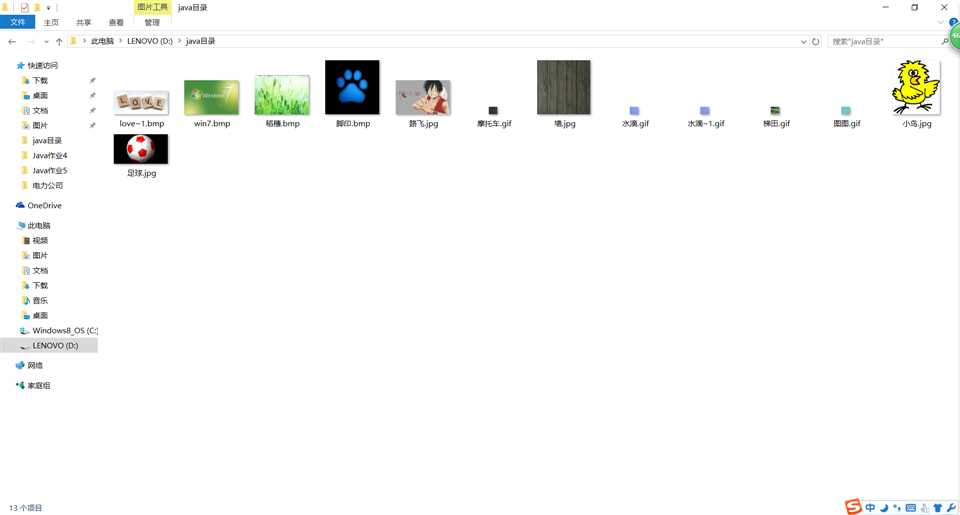Switch to the 主页 ribbon tab

(51, 23)
